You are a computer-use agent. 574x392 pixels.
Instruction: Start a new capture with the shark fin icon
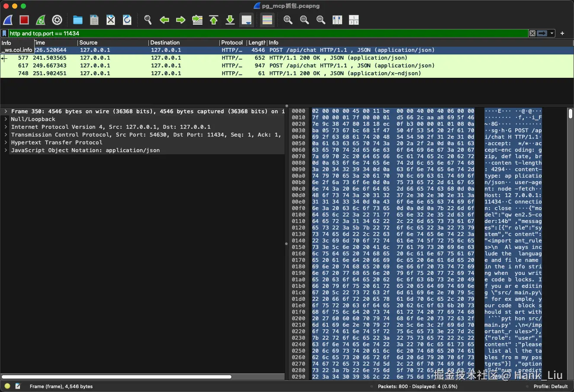coord(8,20)
